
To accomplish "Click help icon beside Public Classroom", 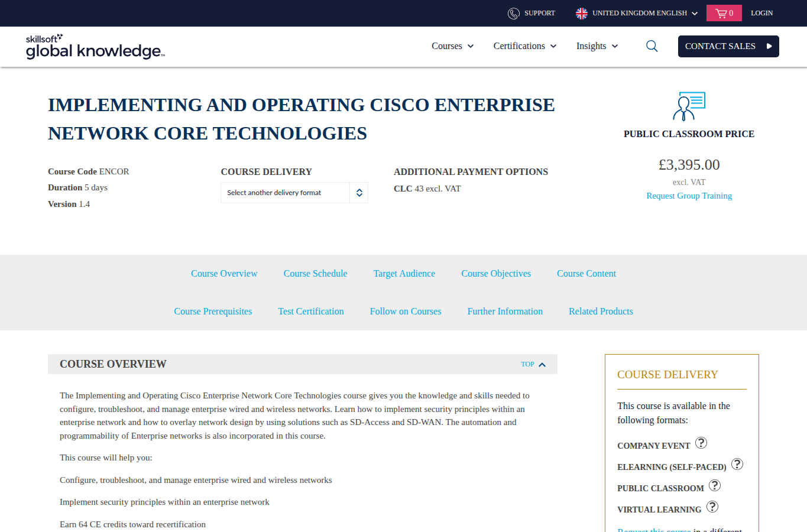I will (x=715, y=485).
